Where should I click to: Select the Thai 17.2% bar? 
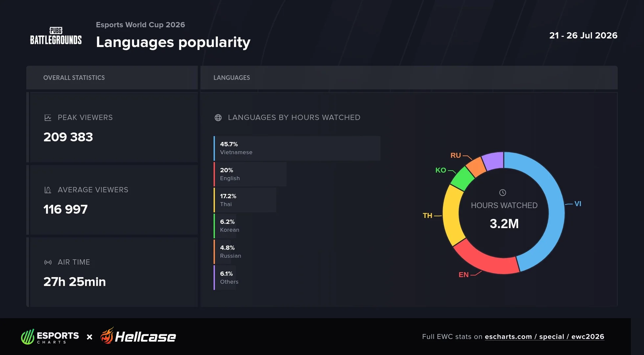point(245,200)
